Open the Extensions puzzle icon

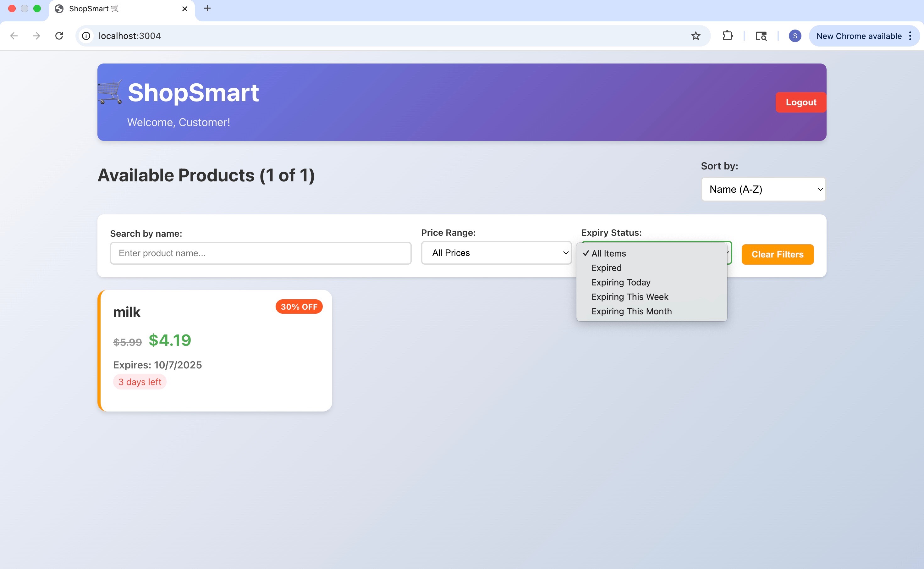727,36
